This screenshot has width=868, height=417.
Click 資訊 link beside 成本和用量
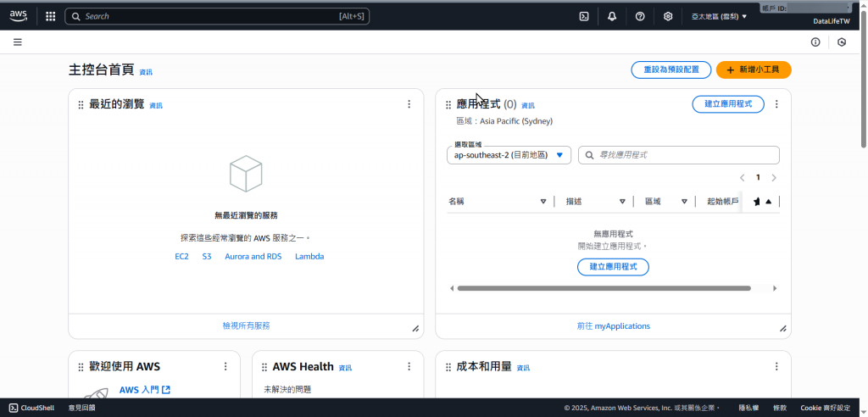tap(523, 368)
